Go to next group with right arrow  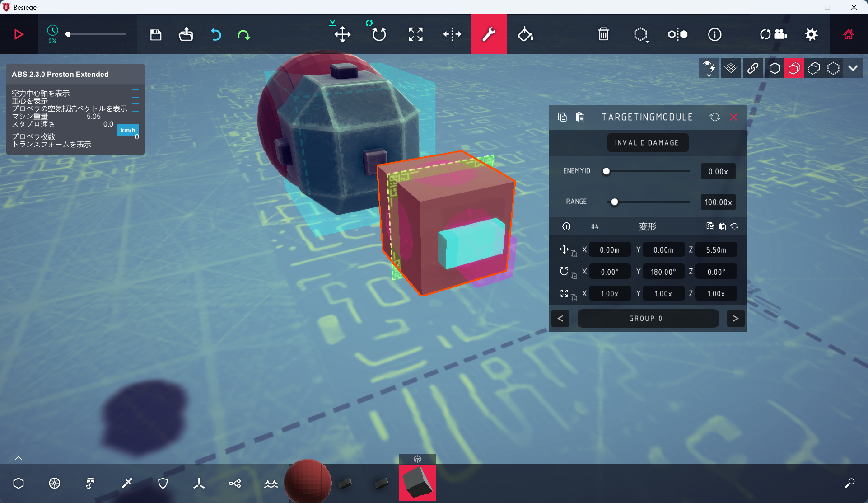(736, 319)
